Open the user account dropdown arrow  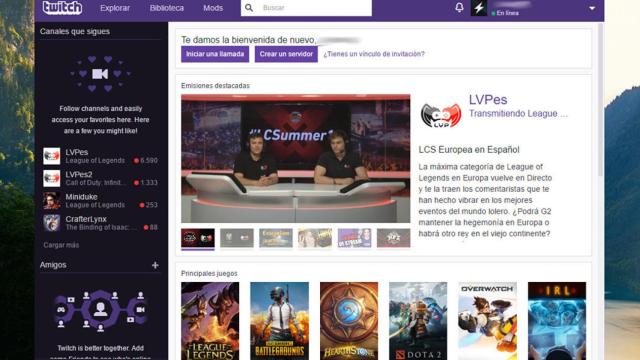pos(592,8)
